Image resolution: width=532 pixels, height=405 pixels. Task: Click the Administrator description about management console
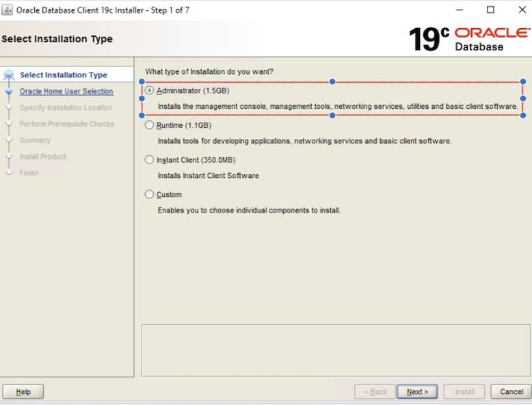pos(338,106)
